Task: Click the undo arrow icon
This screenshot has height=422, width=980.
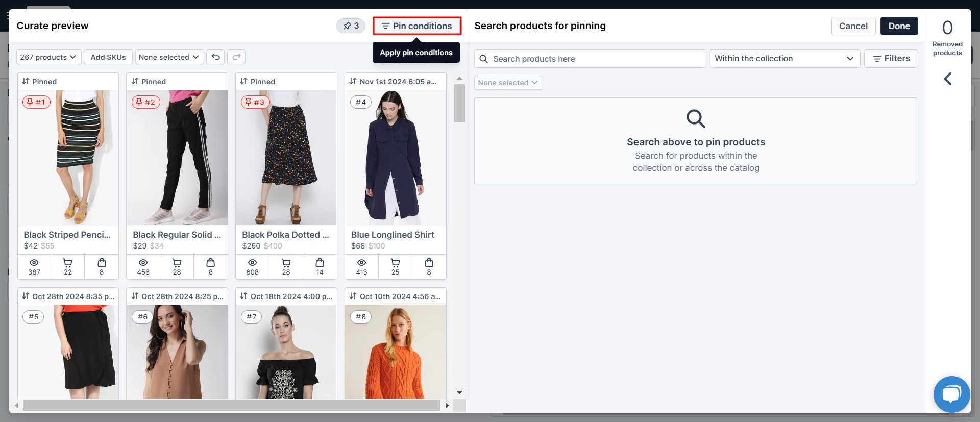Action: [216, 57]
